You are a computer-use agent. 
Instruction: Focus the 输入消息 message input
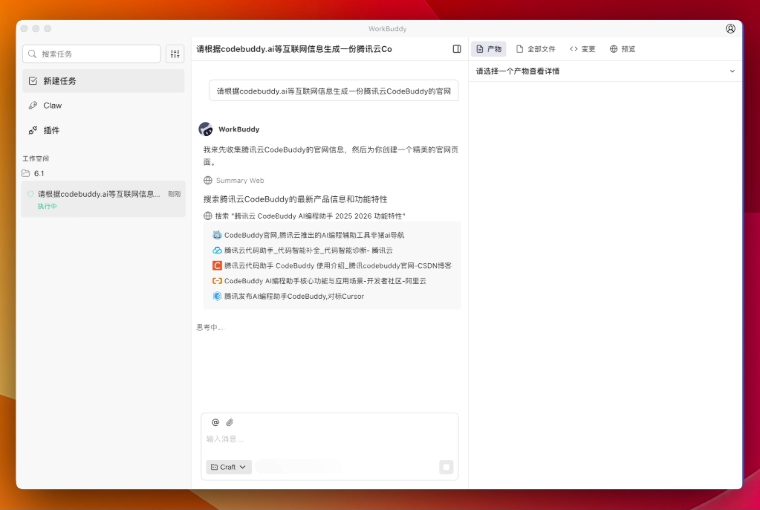(330, 439)
